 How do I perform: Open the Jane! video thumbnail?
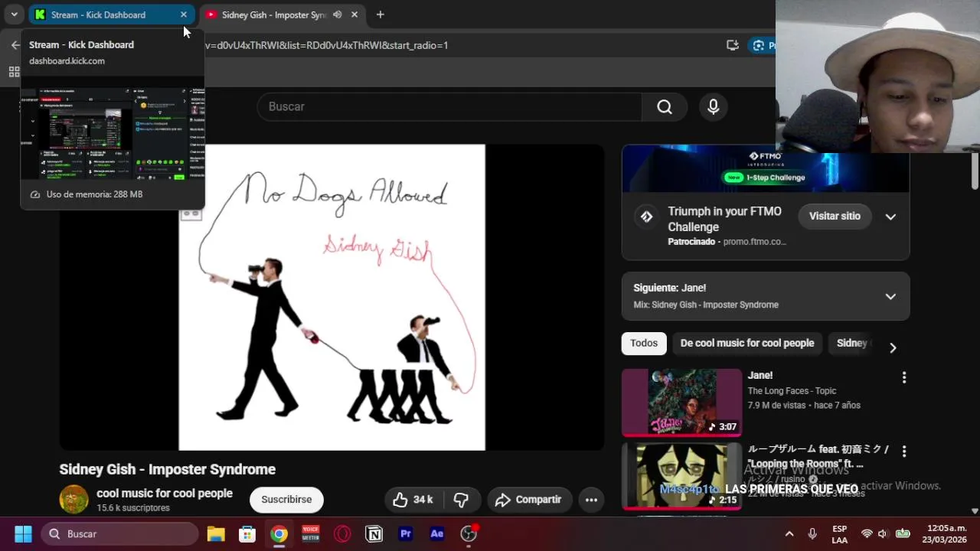coord(681,403)
